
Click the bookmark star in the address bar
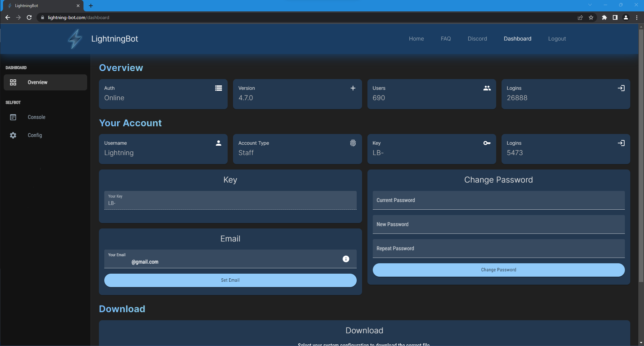coord(591,17)
